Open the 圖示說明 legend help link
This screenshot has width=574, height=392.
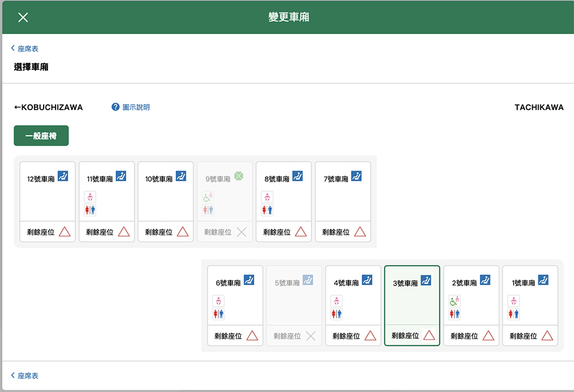coord(136,108)
